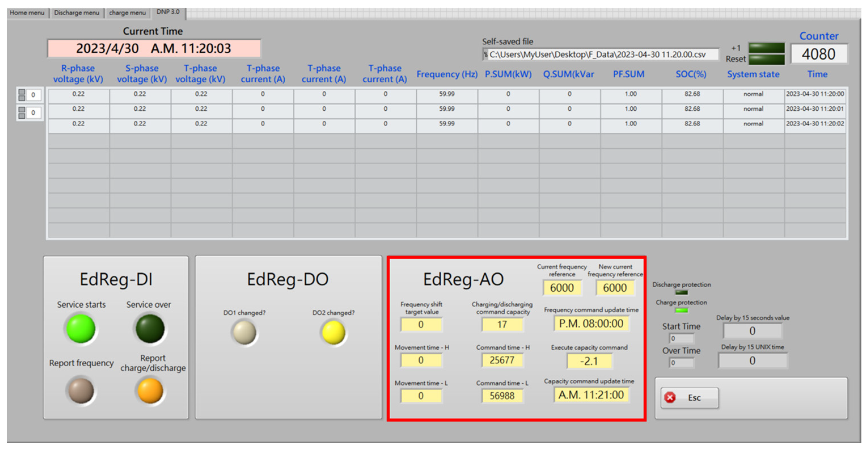This screenshot has width=868, height=452.
Task: Click time cell 2023-04-30 11:20:02
Action: point(815,124)
